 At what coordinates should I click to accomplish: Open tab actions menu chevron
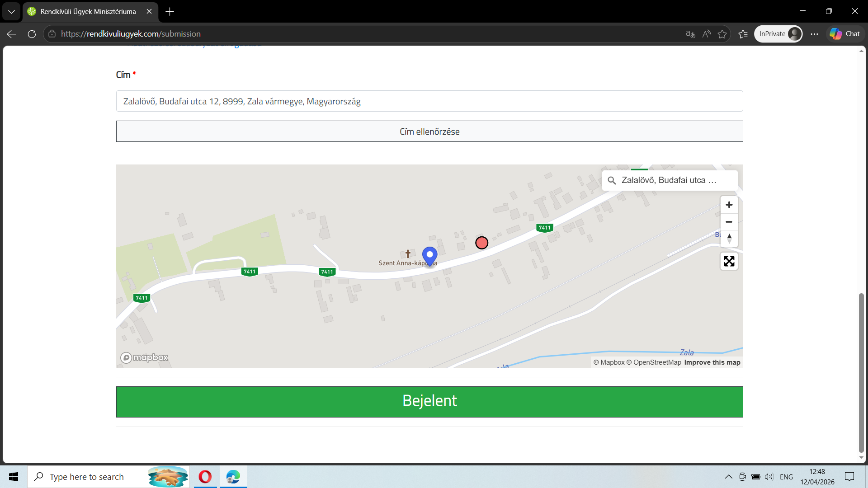coord(11,12)
